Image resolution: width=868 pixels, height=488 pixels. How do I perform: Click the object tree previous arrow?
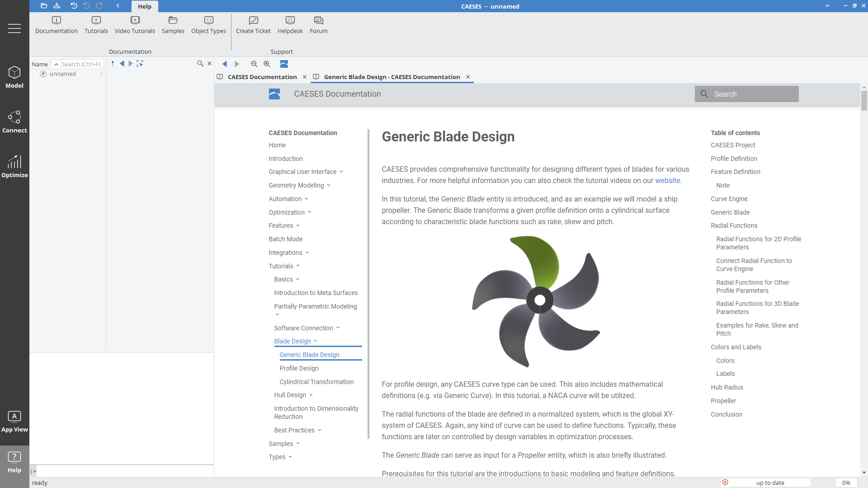(x=122, y=64)
